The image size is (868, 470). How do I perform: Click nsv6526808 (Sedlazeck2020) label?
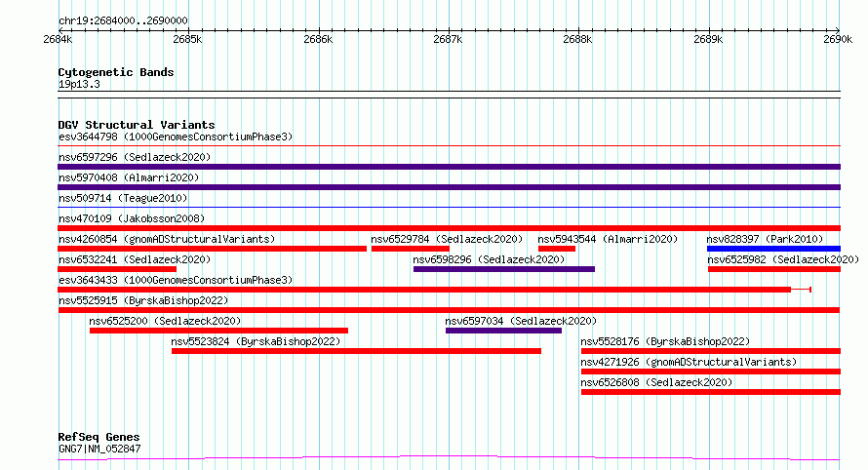(x=656, y=382)
